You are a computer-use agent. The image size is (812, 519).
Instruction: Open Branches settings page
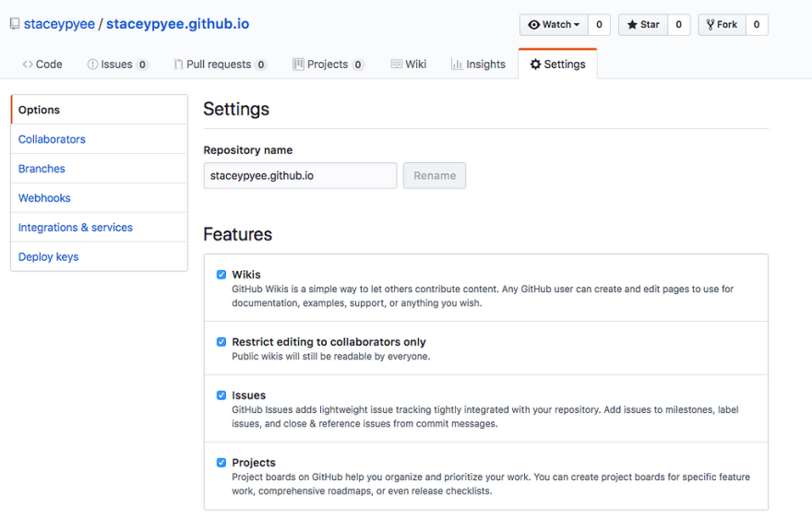click(99, 169)
